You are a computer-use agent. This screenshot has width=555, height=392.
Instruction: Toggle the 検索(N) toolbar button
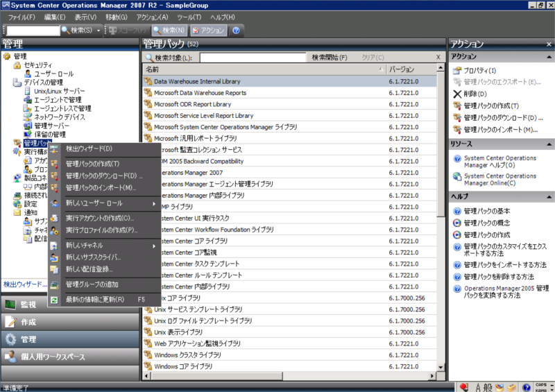click(169, 31)
